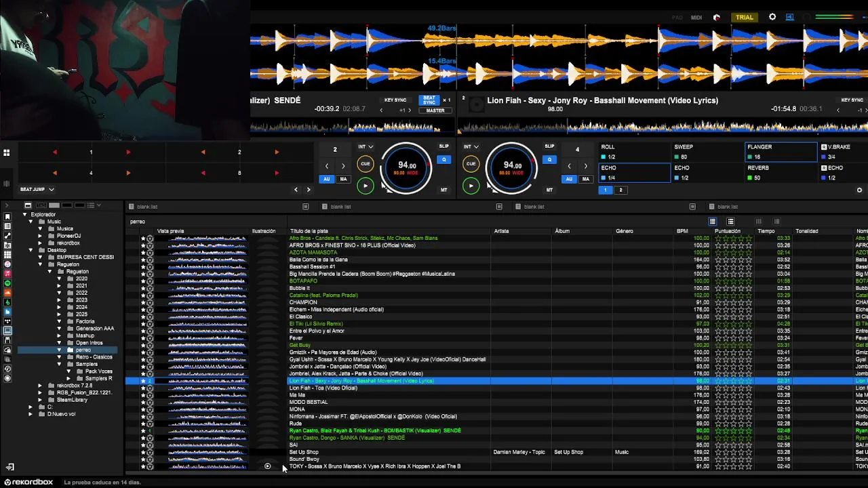
Task: Toggle MT on the right deck
Action: [550, 190]
